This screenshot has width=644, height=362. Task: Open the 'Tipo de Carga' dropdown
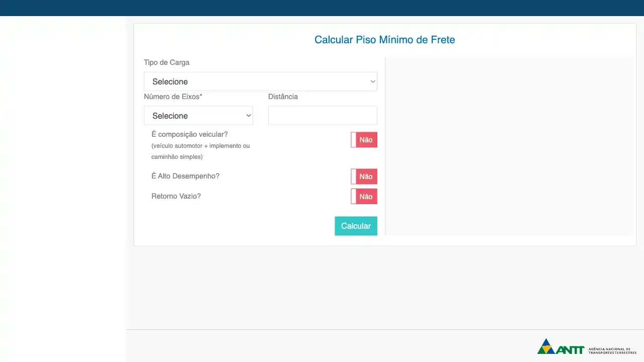point(261,81)
